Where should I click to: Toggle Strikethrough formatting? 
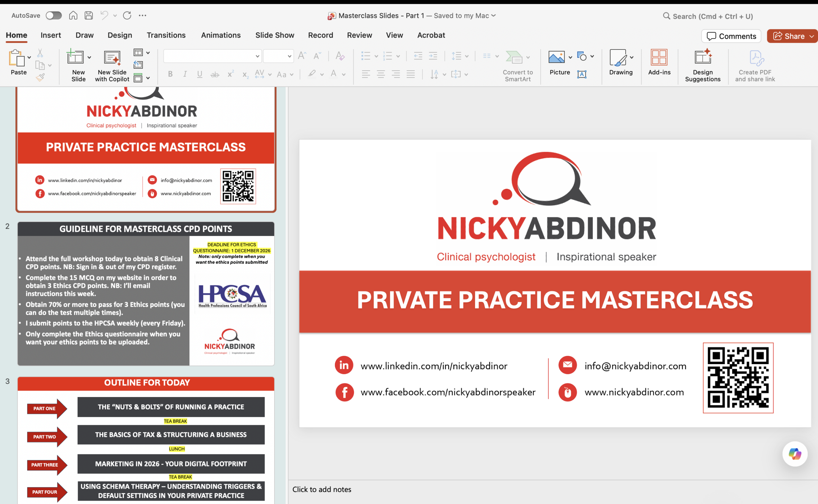pyautogui.click(x=215, y=74)
